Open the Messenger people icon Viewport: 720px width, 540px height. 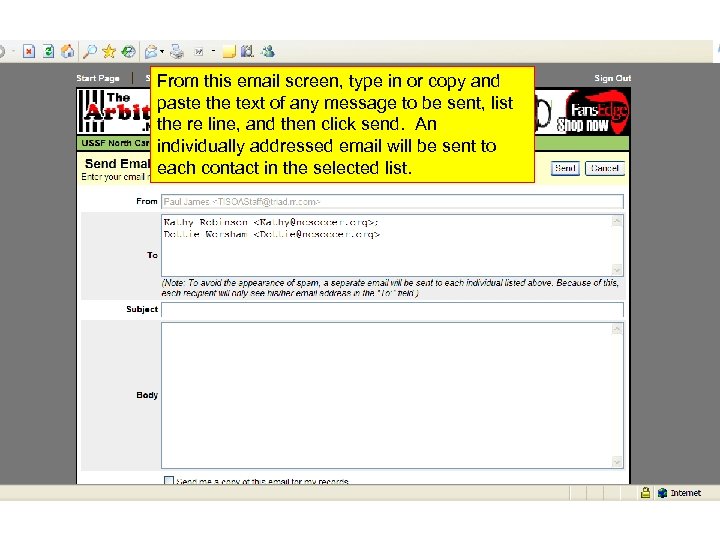click(268, 51)
